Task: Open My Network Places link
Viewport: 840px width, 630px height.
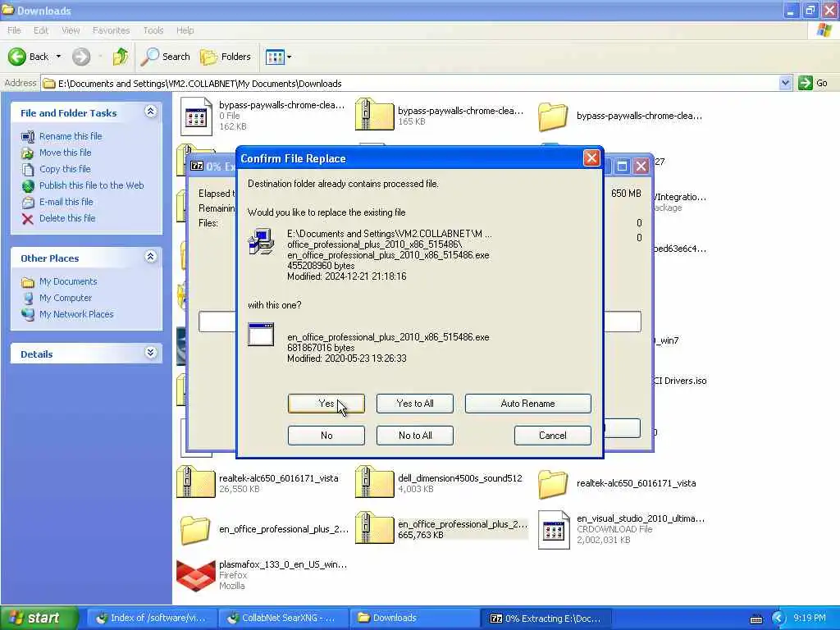Action: [76, 314]
